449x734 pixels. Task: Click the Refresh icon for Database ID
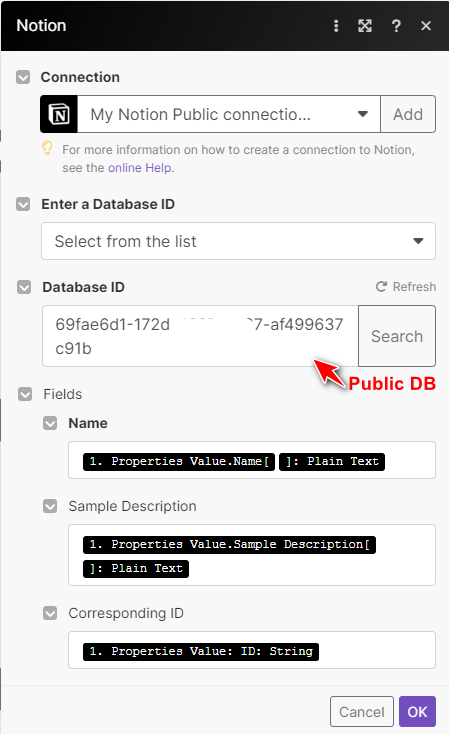pos(382,286)
